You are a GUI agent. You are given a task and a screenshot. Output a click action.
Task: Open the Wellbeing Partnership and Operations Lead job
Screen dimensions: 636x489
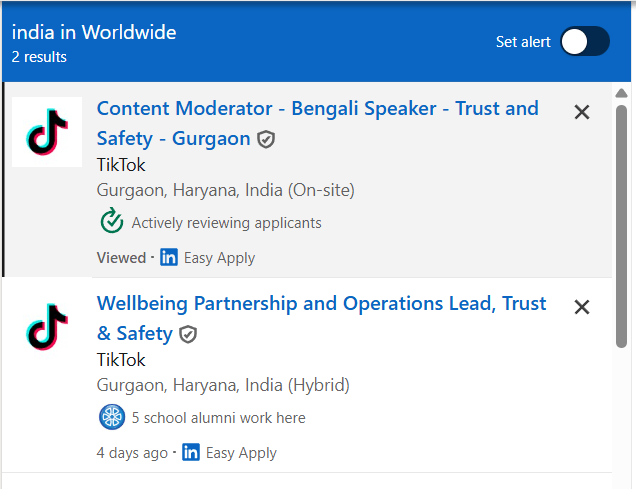pyautogui.click(x=321, y=304)
